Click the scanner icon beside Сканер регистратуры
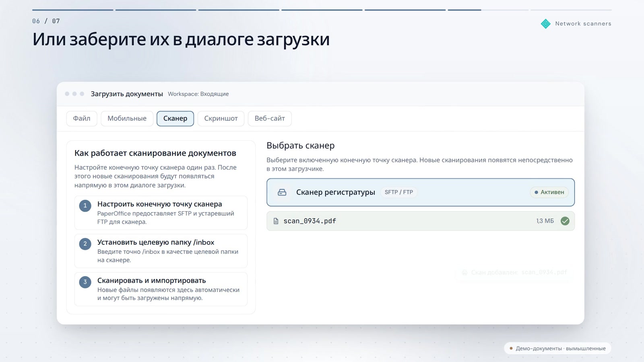Image resolution: width=644 pixels, height=362 pixels. (282, 192)
